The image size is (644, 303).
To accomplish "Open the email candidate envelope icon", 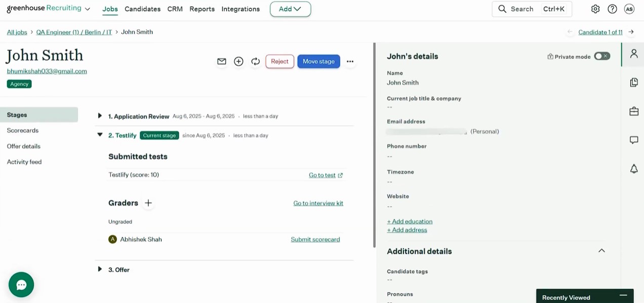I will click(222, 61).
